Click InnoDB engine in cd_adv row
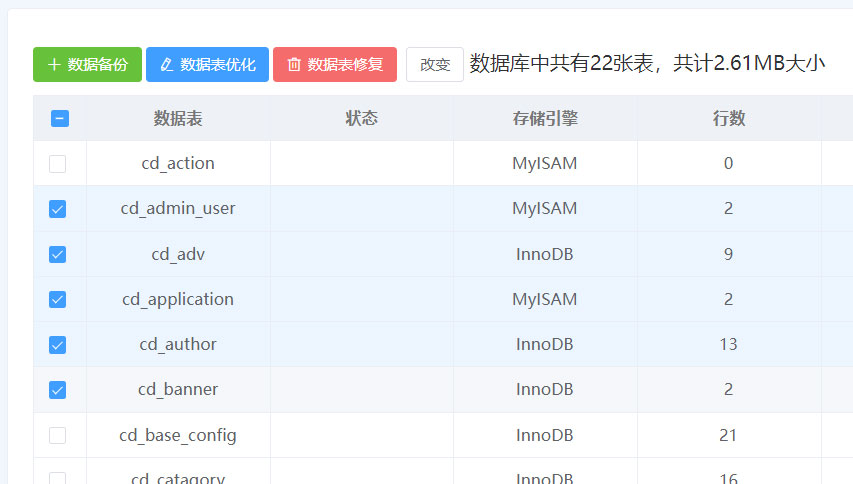The image size is (853, 484). (x=545, y=255)
